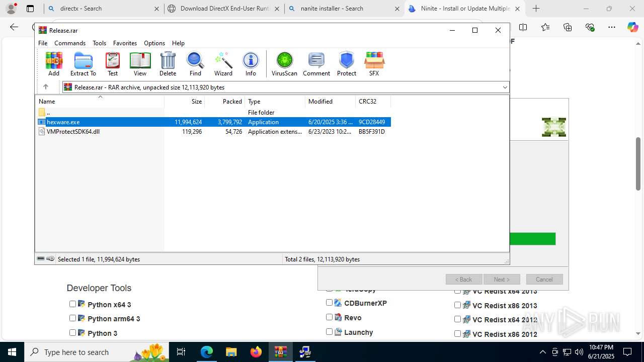Open Edge favorites star icon
Viewport: 644px width, 362px height.
545,27
